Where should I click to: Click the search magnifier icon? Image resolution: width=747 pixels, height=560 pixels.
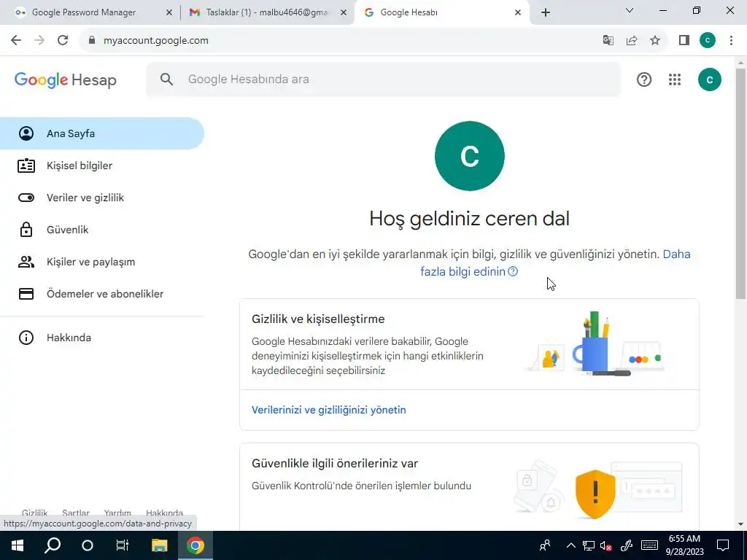point(166,79)
